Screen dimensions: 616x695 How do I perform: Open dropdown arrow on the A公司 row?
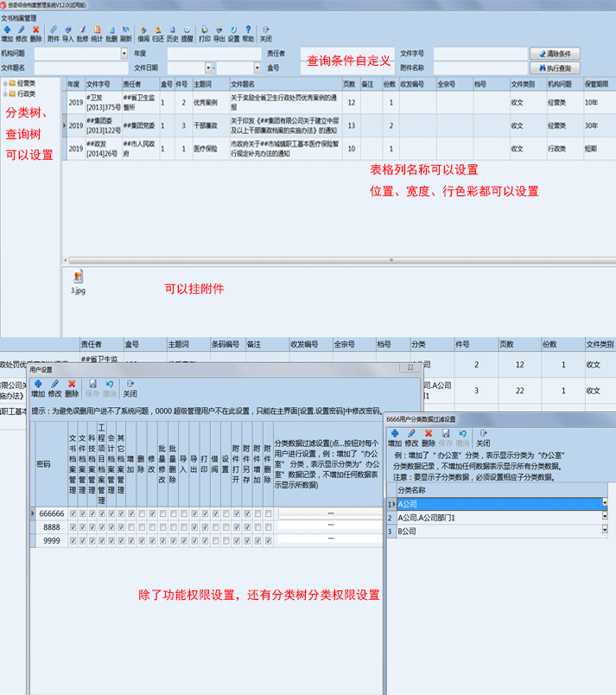[x=605, y=502]
